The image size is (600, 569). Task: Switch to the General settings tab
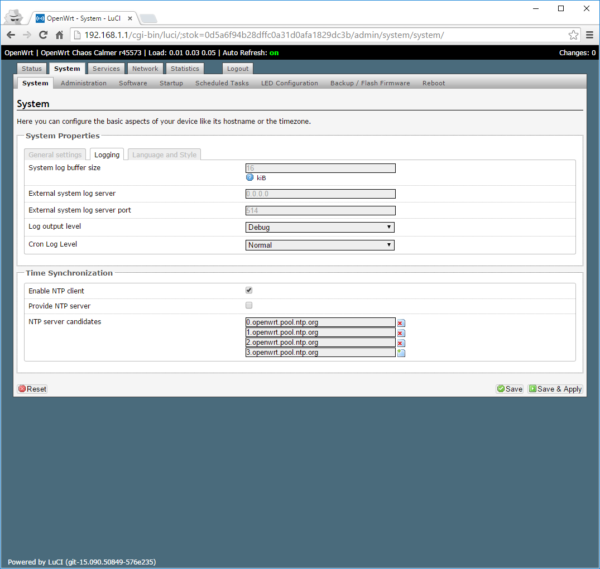pyautogui.click(x=55, y=155)
